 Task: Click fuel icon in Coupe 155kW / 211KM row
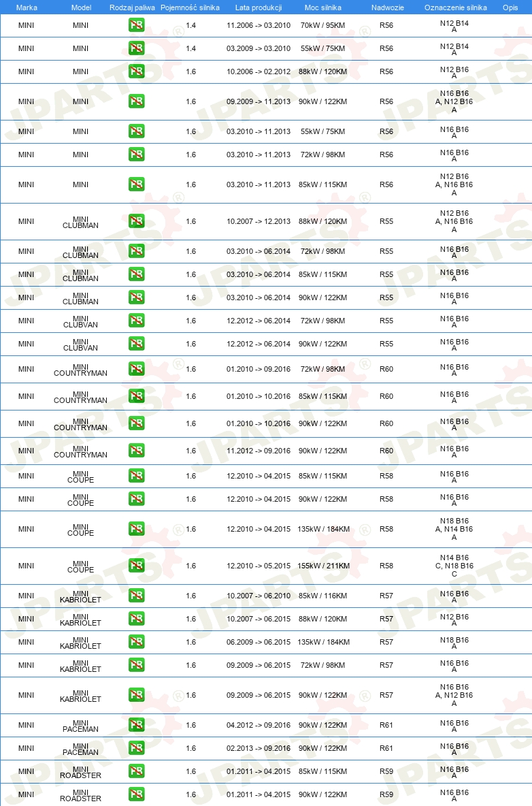(136, 566)
